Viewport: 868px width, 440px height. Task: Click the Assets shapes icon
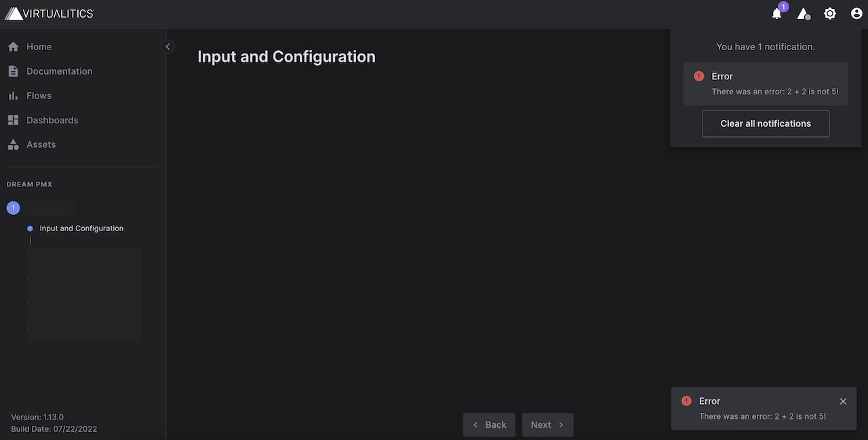click(x=13, y=144)
